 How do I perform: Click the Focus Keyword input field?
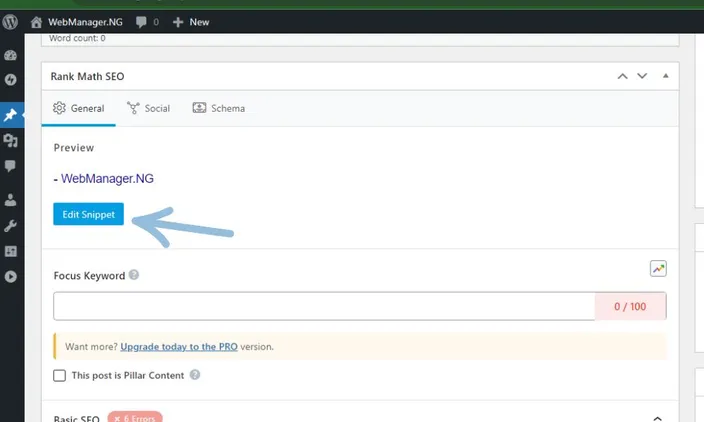point(324,306)
